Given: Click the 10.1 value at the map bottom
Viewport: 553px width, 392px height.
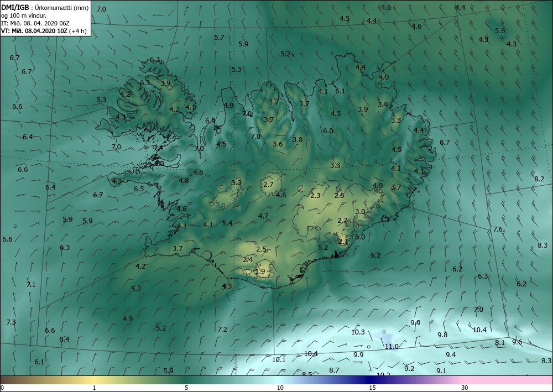Looking at the screenshot, I should click(279, 360).
